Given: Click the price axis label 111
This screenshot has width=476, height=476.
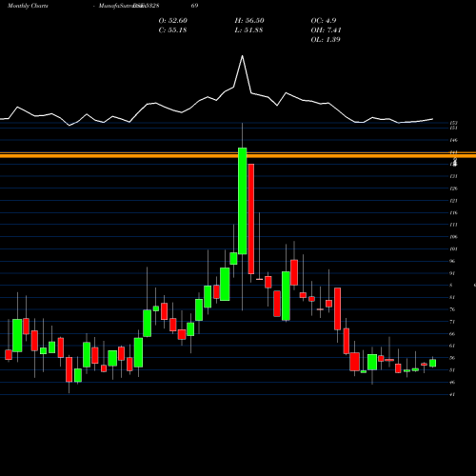Looking at the screenshot, I should point(454,225).
